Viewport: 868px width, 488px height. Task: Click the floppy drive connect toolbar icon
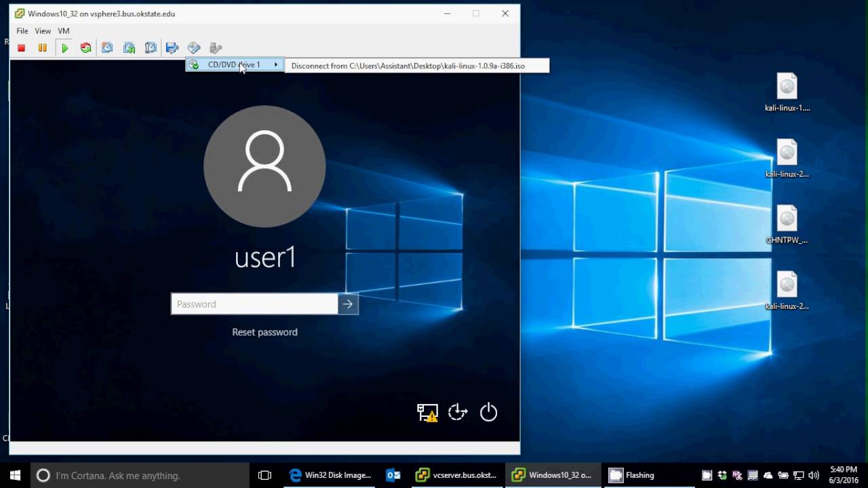[172, 48]
